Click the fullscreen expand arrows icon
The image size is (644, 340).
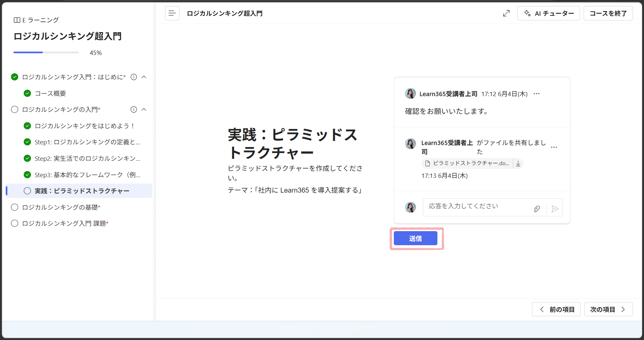click(x=506, y=13)
